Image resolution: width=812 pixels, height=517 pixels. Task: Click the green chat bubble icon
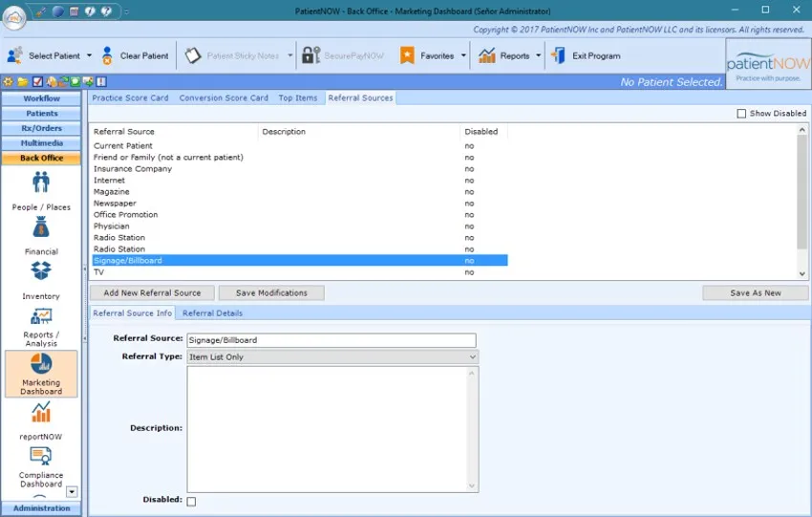point(75,81)
